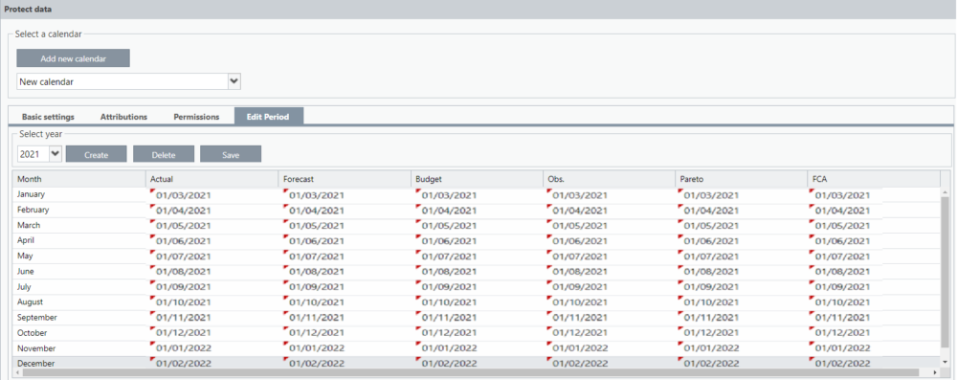Click June FCA date 01/08/2021
The width and height of the screenshot is (980, 380).
(x=842, y=272)
